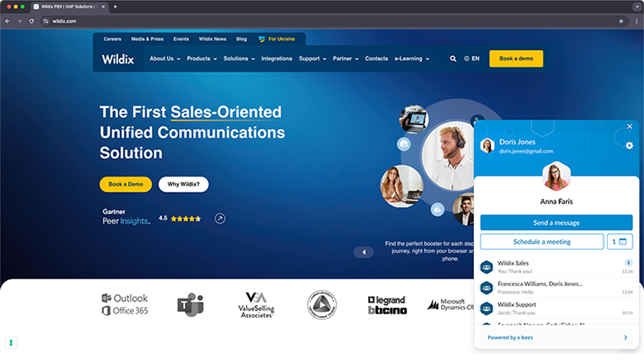This screenshot has height=362, width=644.
Task: Expand the Solutions dropdown
Action: pyautogui.click(x=239, y=59)
